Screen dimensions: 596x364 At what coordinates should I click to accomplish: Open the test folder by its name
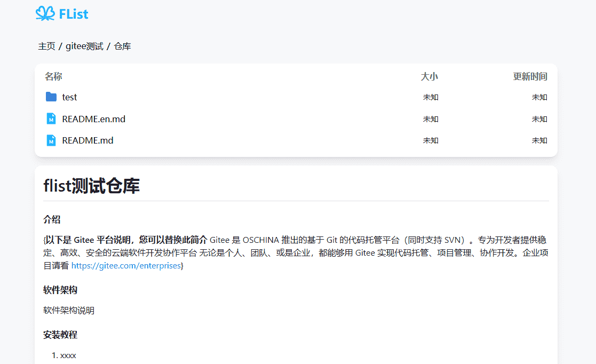click(x=69, y=97)
